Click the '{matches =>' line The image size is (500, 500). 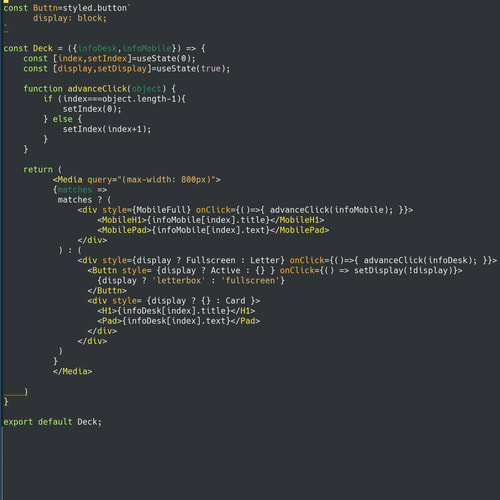point(80,189)
